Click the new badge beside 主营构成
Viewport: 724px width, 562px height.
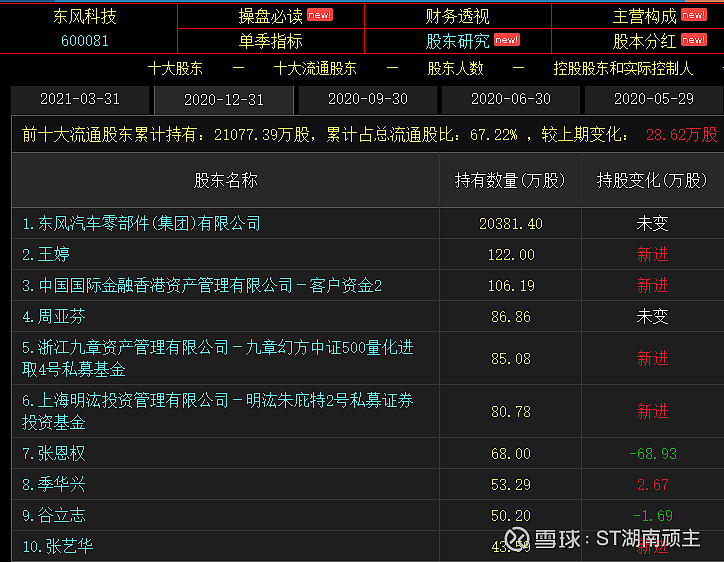pos(694,15)
